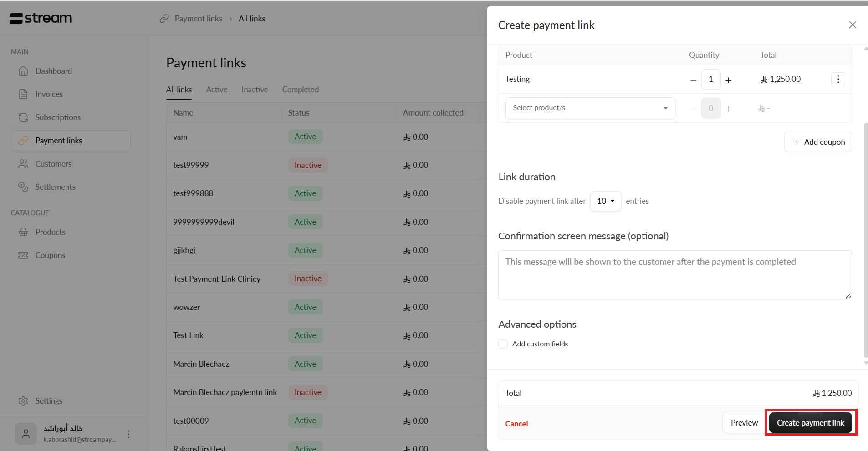Click the Dashboard home icon in sidebar

coord(23,71)
